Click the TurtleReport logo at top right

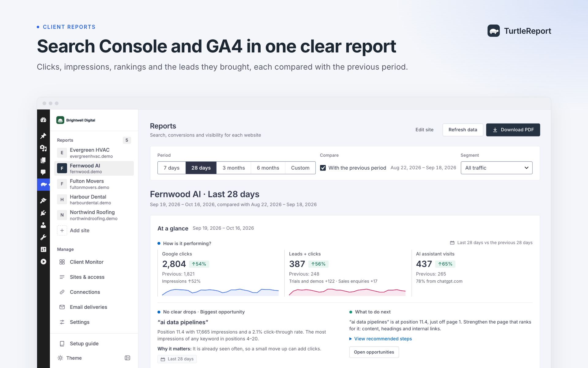coord(519,31)
